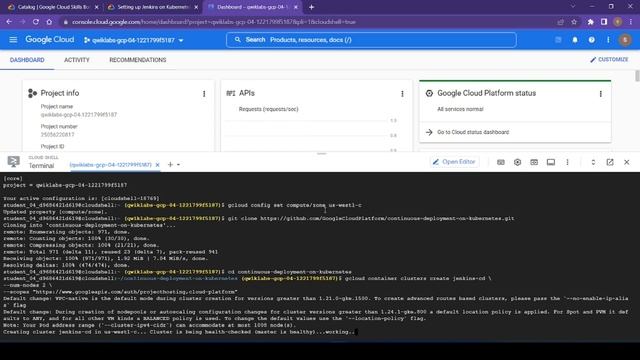Open a new browser tab

click(311, 7)
